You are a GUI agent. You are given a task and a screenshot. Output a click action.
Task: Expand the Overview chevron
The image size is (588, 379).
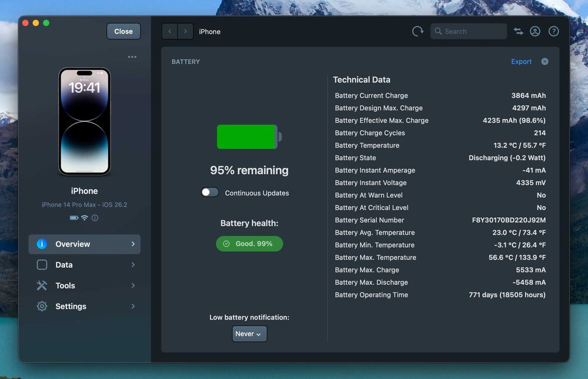tap(133, 244)
